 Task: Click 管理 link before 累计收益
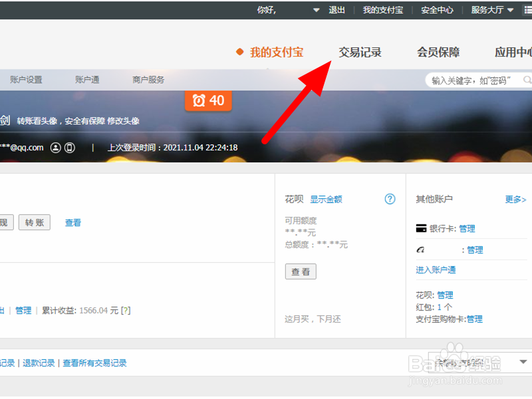coord(23,310)
